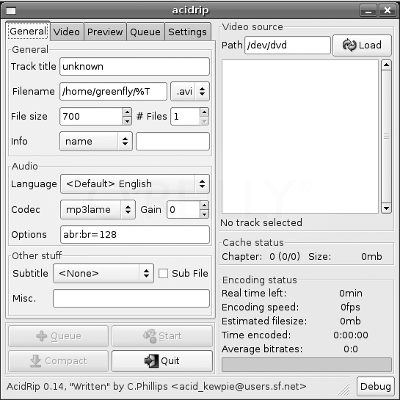Click the Load button refresh icon
Viewport: 400px width, 400px height.
[x=349, y=45]
